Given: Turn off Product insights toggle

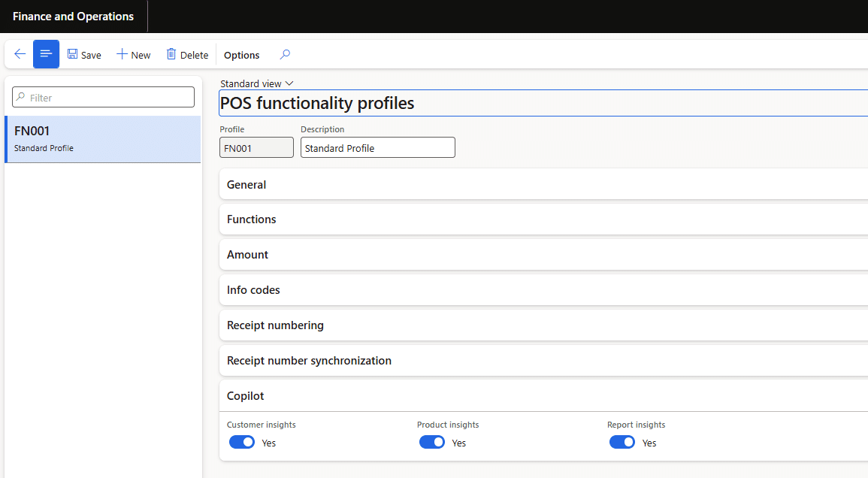Looking at the screenshot, I should [432, 442].
